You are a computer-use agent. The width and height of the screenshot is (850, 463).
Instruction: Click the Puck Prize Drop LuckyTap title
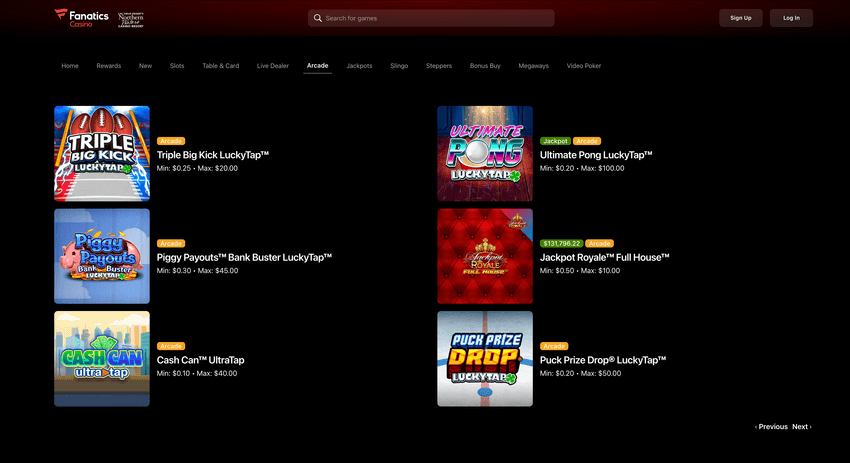[603, 360]
